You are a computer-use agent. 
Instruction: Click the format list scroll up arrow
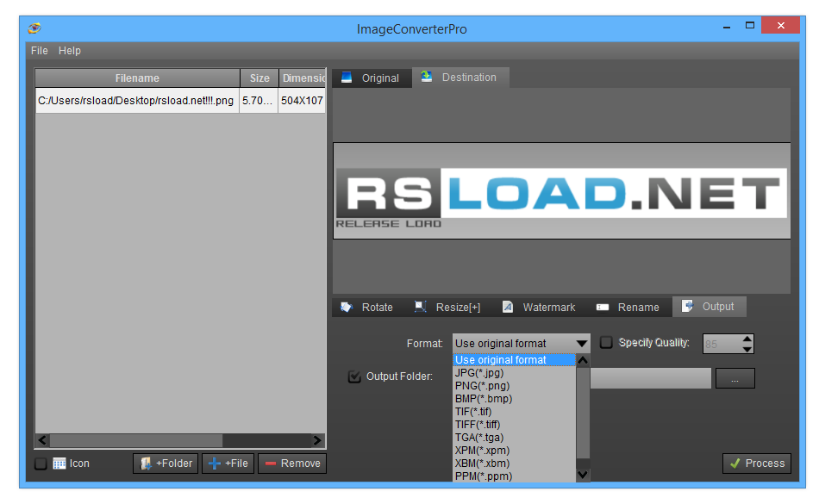pos(583,360)
